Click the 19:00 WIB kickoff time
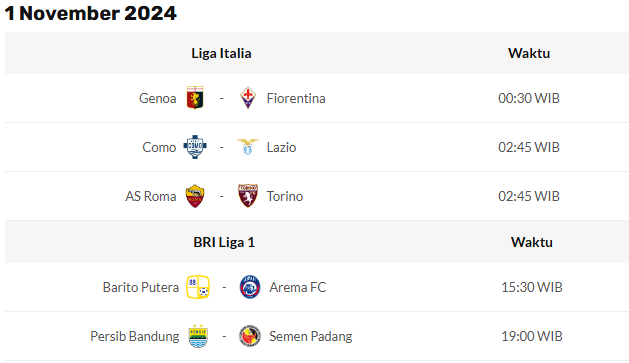Image resolution: width=629 pixels, height=363 pixels. (532, 336)
